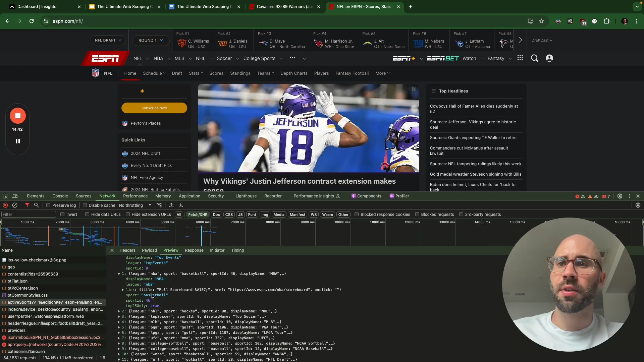The height and width of the screenshot is (362, 644).
Task: Click the network Filter input field
Action: coord(29,214)
